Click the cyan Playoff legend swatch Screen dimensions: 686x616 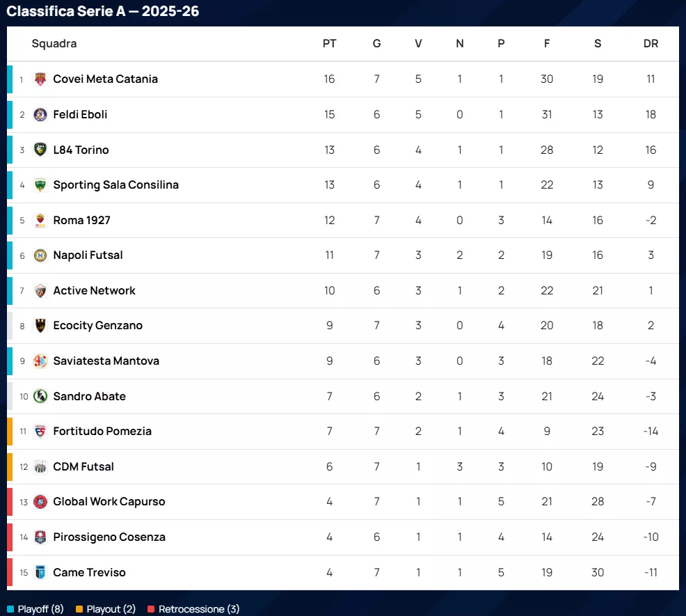[10, 609]
